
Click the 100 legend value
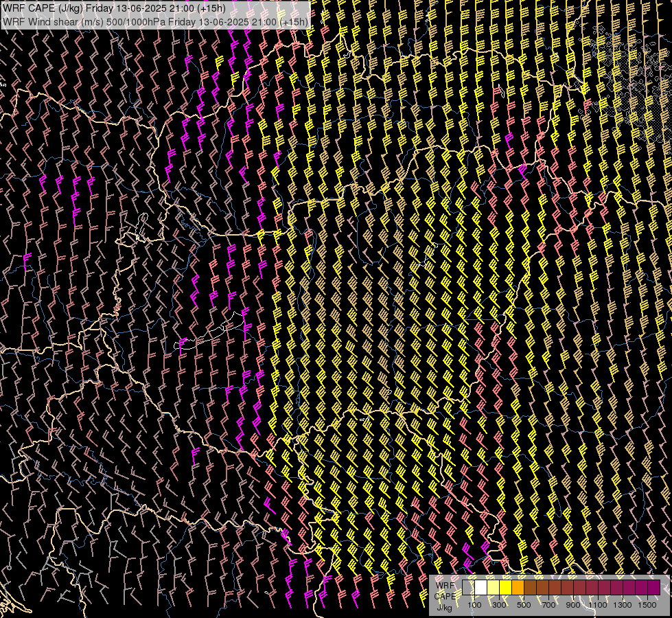474,605
